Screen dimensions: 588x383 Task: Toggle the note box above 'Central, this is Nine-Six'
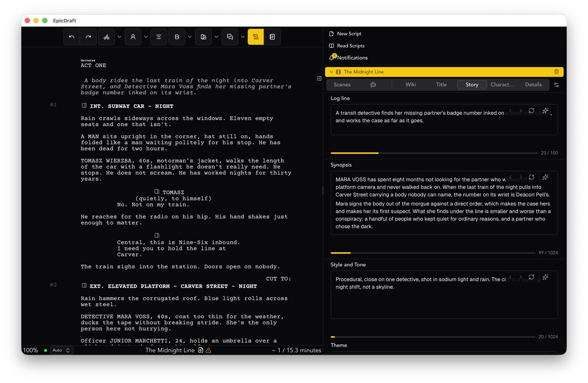(157, 235)
